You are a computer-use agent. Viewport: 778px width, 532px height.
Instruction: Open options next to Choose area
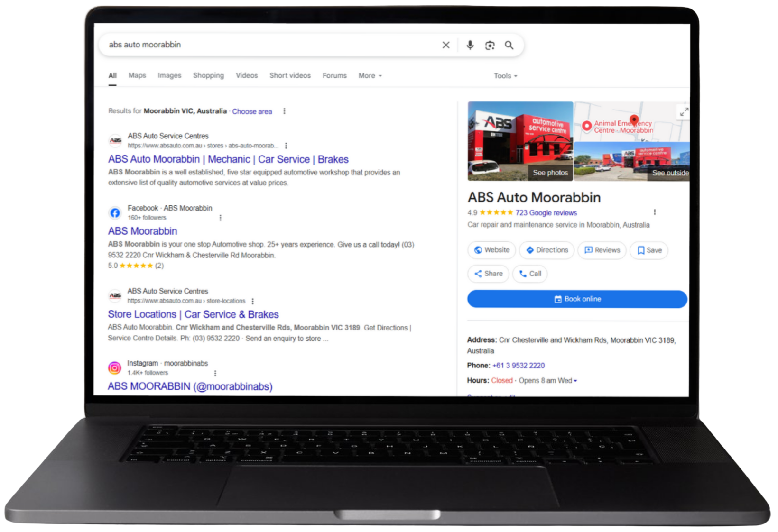click(x=284, y=111)
